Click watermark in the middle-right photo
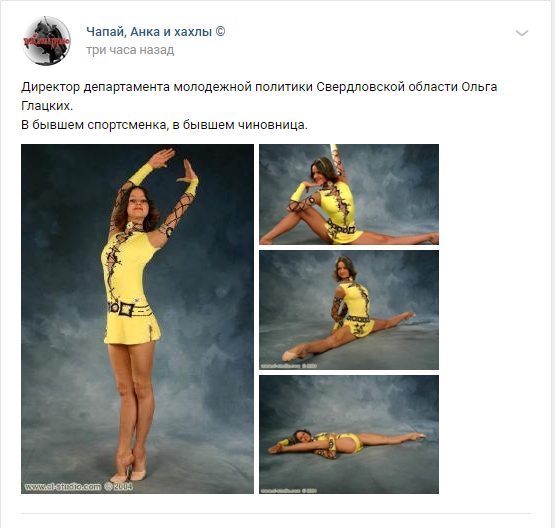This screenshot has height=528, width=555. click(x=289, y=366)
